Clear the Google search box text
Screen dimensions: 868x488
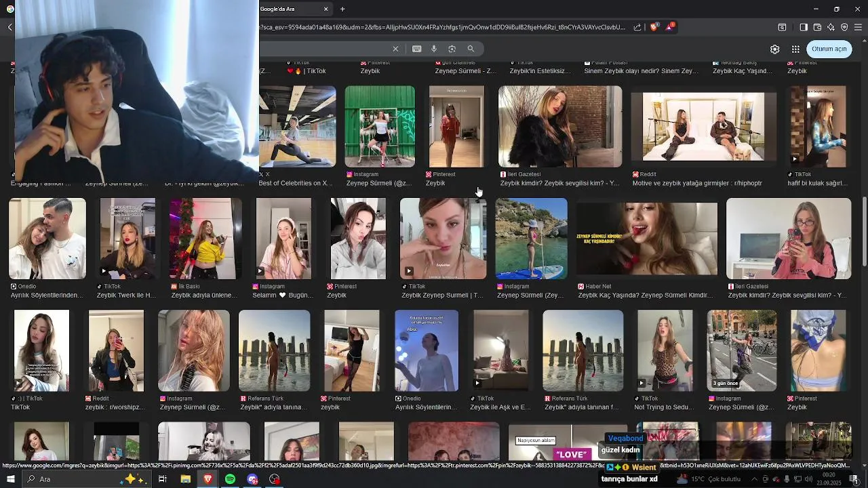tap(395, 49)
